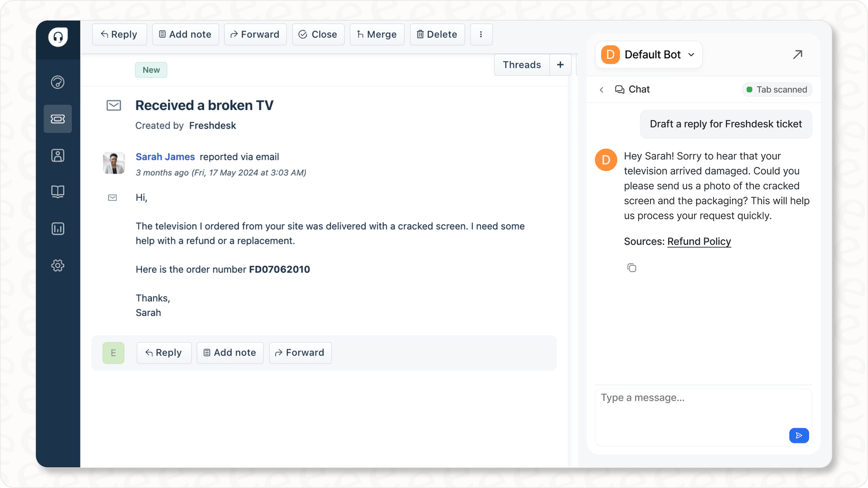
Task: Open the overflow menu beside Delete
Action: pyautogui.click(x=481, y=34)
